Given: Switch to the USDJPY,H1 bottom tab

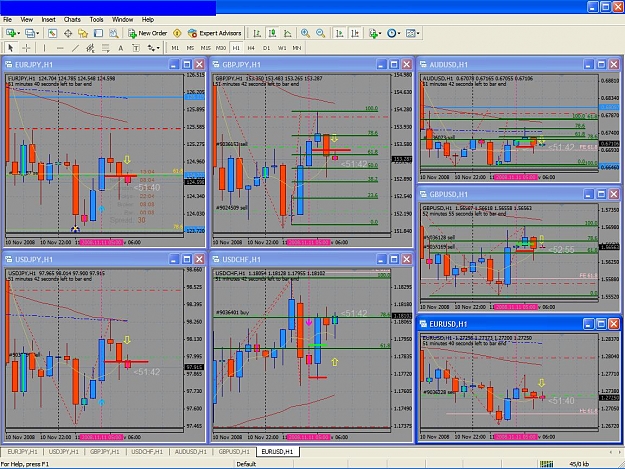Looking at the screenshot, I should tap(64, 452).
